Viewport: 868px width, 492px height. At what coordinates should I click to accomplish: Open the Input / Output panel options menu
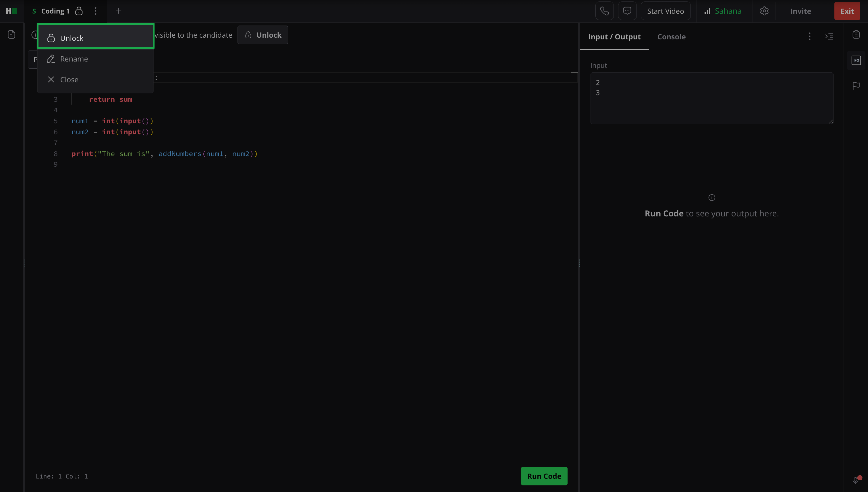(809, 36)
